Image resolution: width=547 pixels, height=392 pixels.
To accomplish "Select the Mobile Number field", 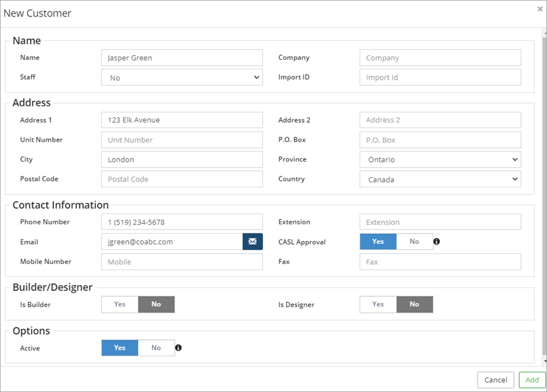I will (x=182, y=261).
